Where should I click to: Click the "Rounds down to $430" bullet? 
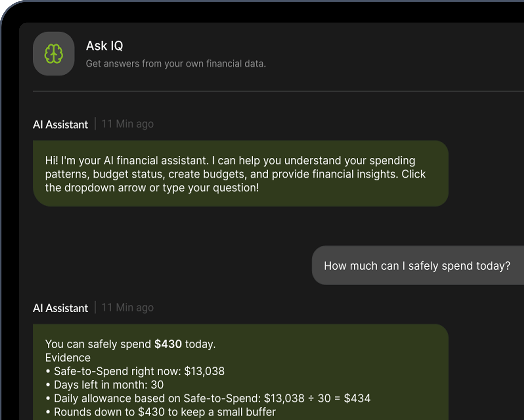click(165, 412)
